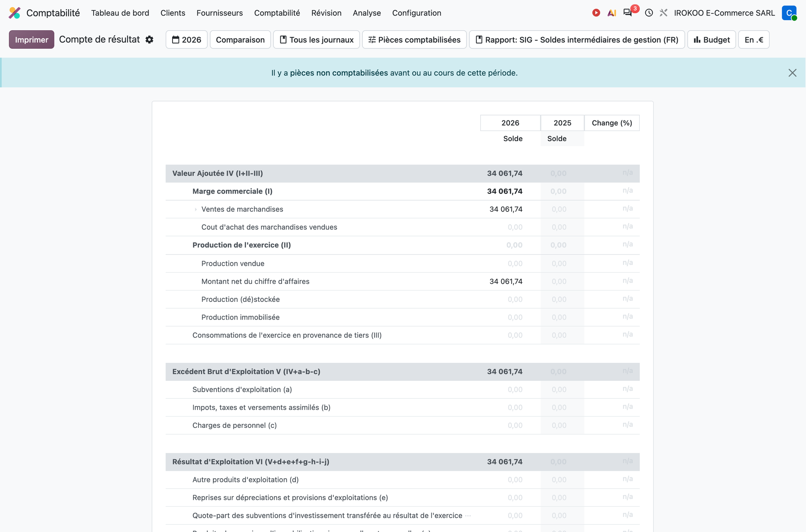Open the Révision menu
This screenshot has width=806, height=532.
pos(326,13)
